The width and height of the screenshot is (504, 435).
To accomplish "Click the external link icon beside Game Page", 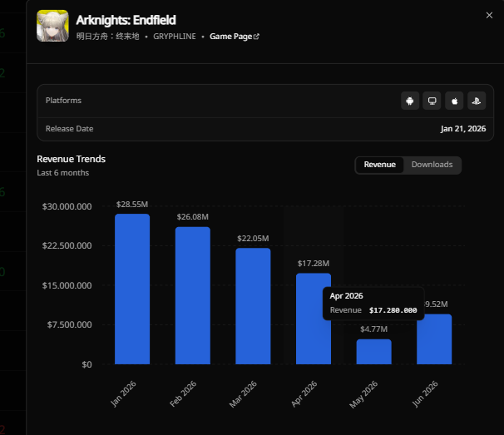I will point(256,37).
